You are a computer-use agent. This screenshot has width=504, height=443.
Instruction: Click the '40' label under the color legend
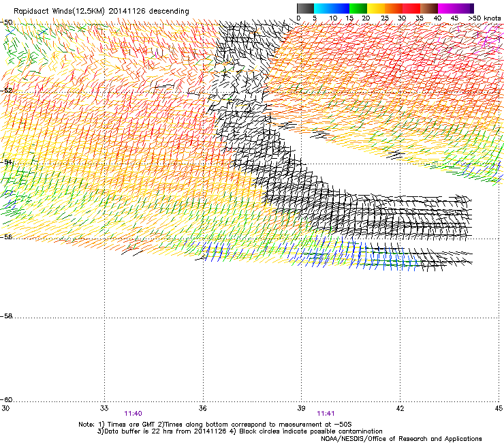pyautogui.click(x=437, y=18)
